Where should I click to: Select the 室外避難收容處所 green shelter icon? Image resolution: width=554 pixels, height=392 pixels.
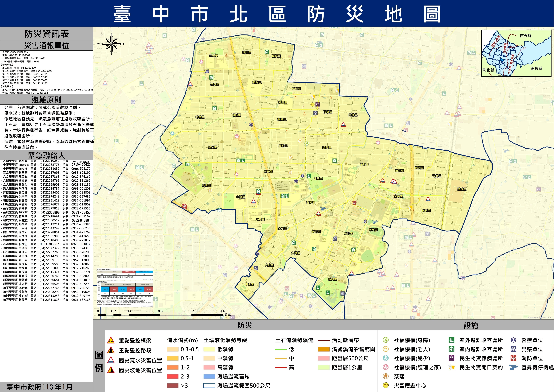(x=451, y=340)
